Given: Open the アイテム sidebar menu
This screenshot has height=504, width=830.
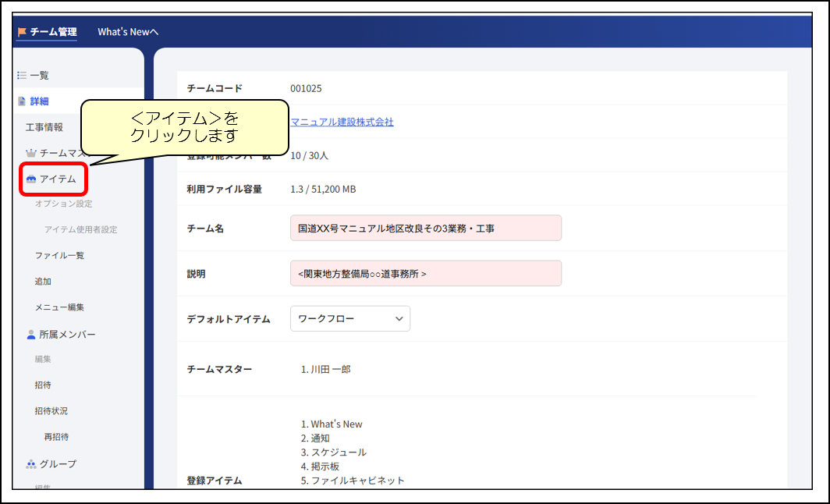Looking at the screenshot, I should (58, 179).
